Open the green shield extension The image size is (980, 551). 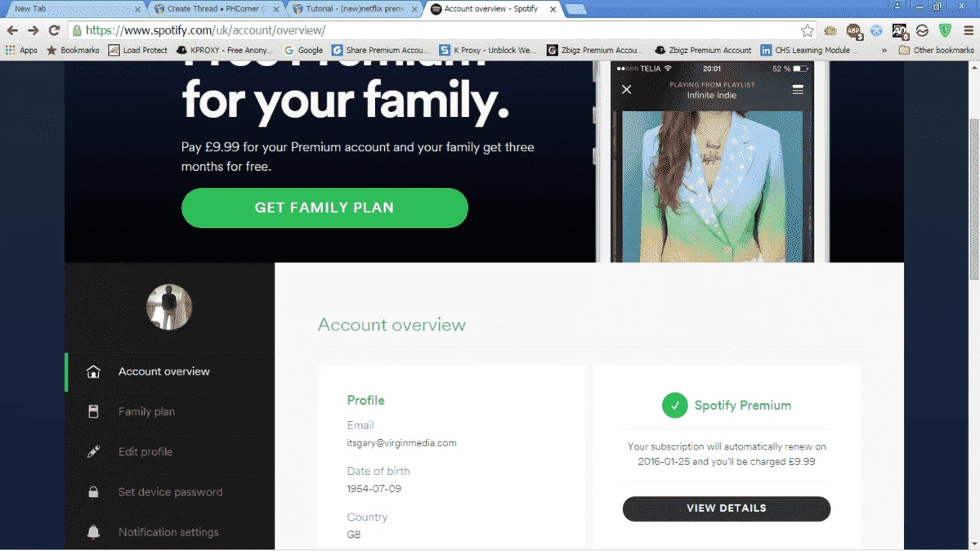(x=945, y=30)
